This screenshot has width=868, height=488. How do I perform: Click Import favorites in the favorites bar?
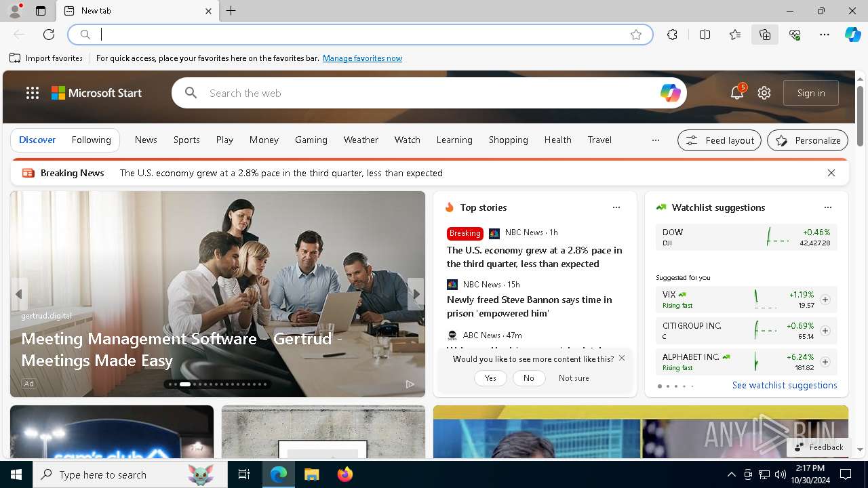coord(46,58)
